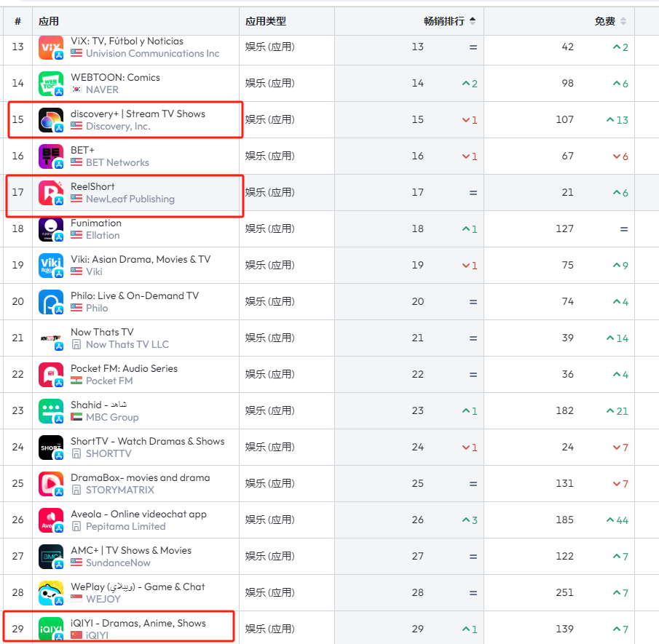Open Funimation app name link

(96, 223)
